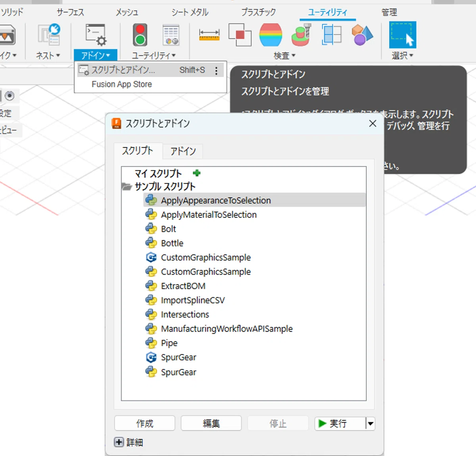Select the Interference overlapping squares tool
This screenshot has width=476, height=456.
(x=240, y=35)
